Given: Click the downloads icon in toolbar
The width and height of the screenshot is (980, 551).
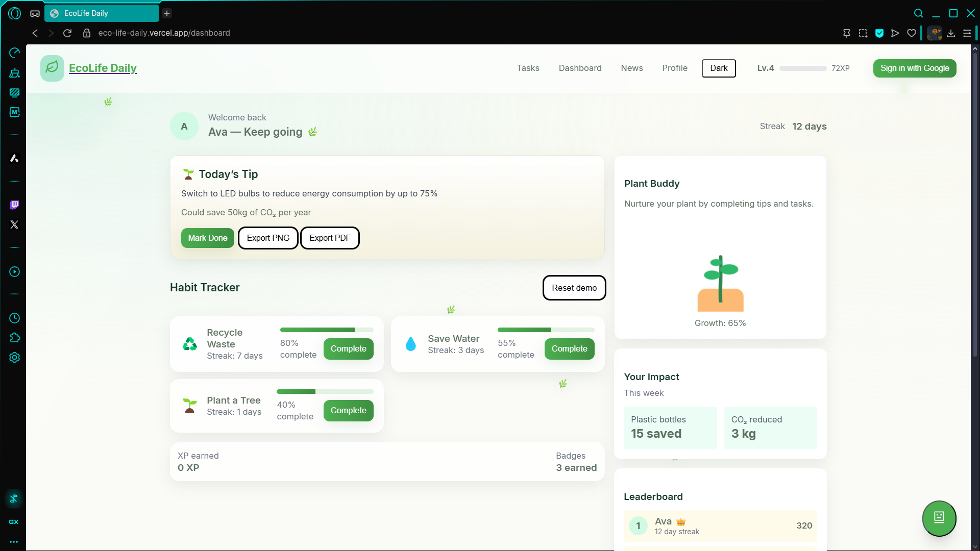Looking at the screenshot, I should 950,33.
